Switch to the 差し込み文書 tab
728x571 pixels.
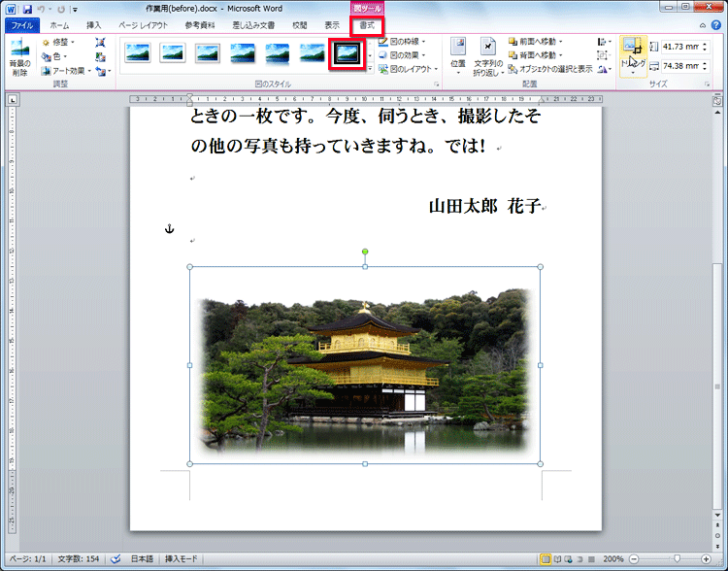[x=253, y=25]
